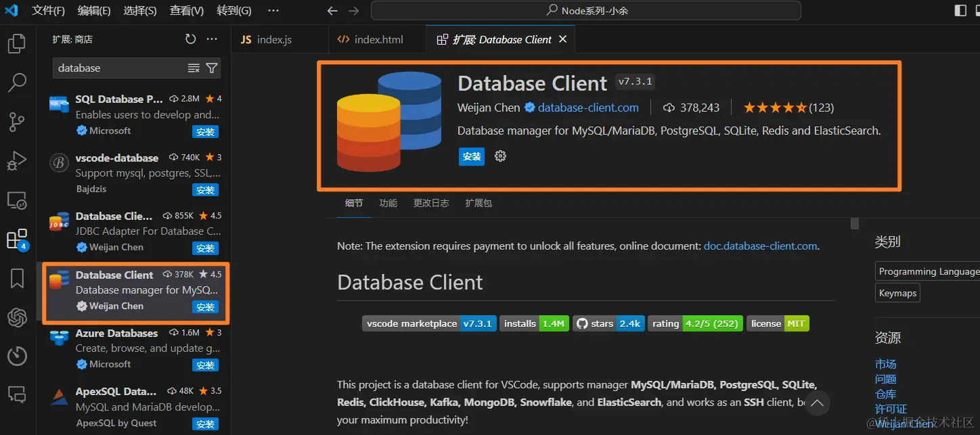Open the 编辑(E) menu
This screenshot has width=980, height=435.
[x=94, y=11]
